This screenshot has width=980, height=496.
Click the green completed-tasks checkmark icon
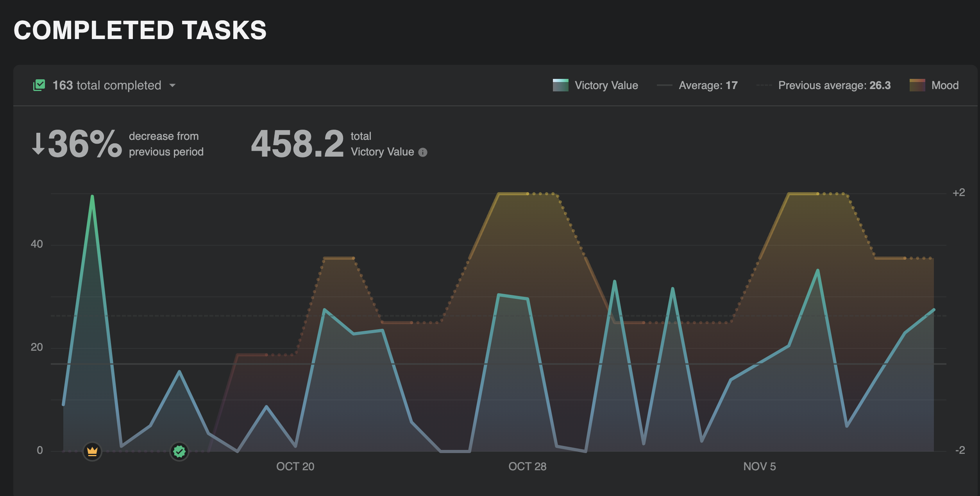(39, 85)
